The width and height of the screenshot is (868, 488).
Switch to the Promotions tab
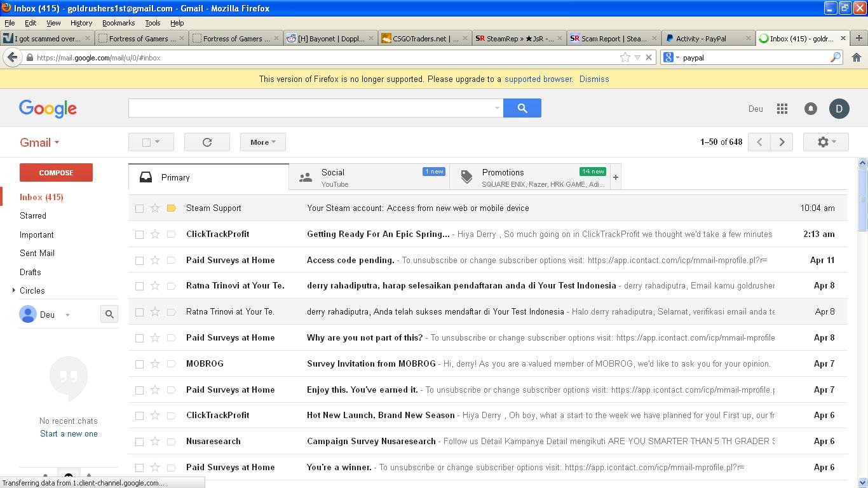point(503,172)
